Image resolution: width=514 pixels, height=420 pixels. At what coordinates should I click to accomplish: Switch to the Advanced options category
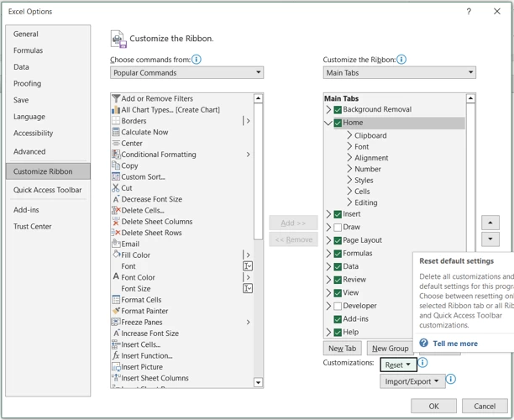(29, 151)
